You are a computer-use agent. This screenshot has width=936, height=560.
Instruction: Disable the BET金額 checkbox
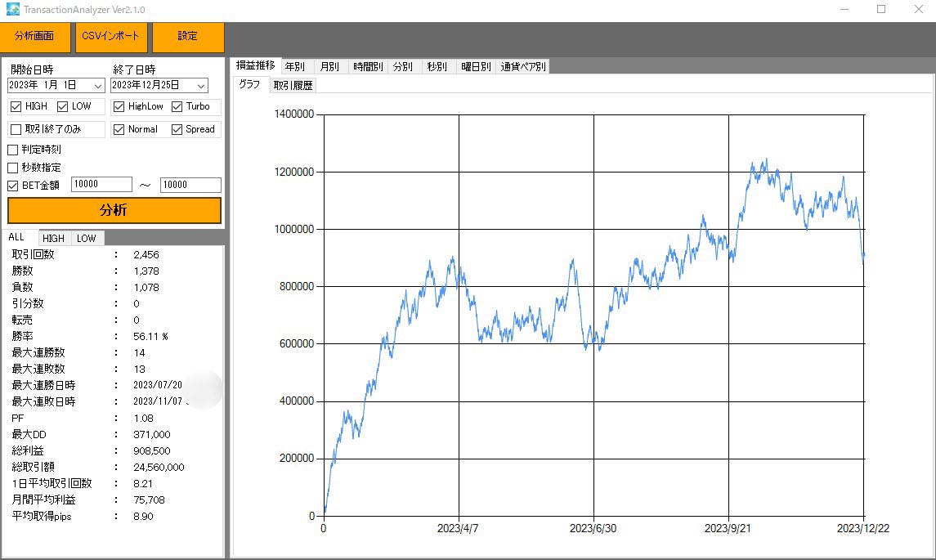[x=12, y=186]
